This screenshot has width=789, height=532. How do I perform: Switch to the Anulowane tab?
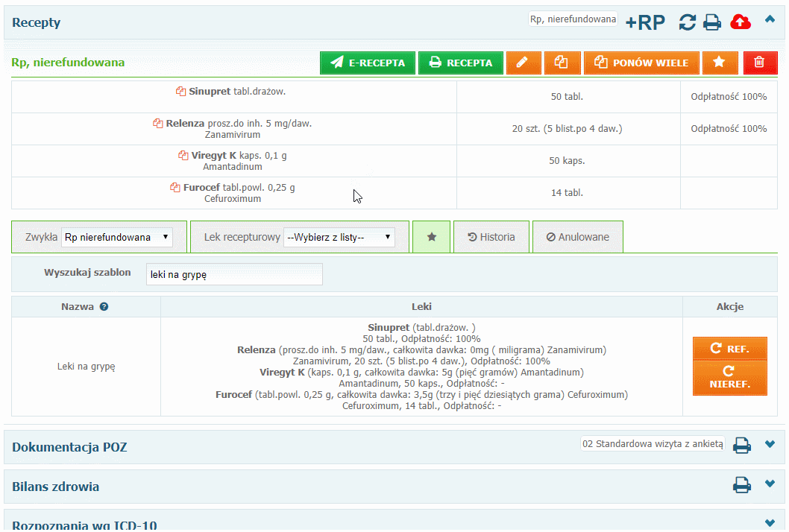click(578, 237)
